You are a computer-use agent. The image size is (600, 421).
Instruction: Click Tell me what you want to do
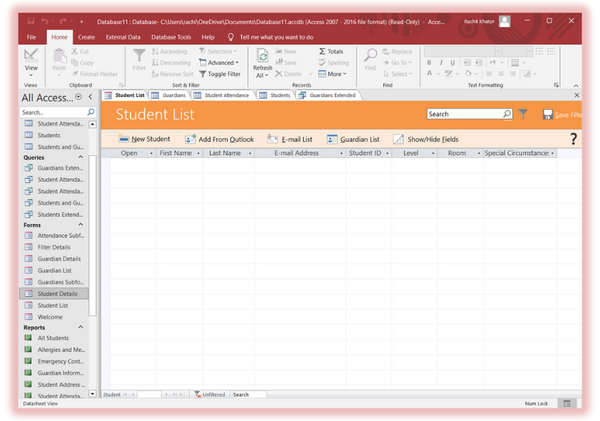pos(276,37)
